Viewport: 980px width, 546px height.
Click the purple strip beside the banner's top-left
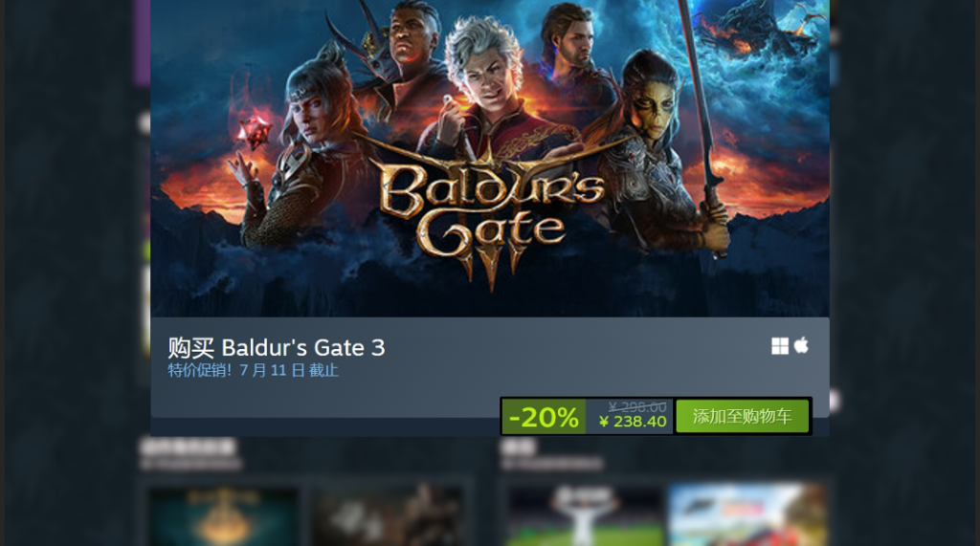(x=142, y=42)
